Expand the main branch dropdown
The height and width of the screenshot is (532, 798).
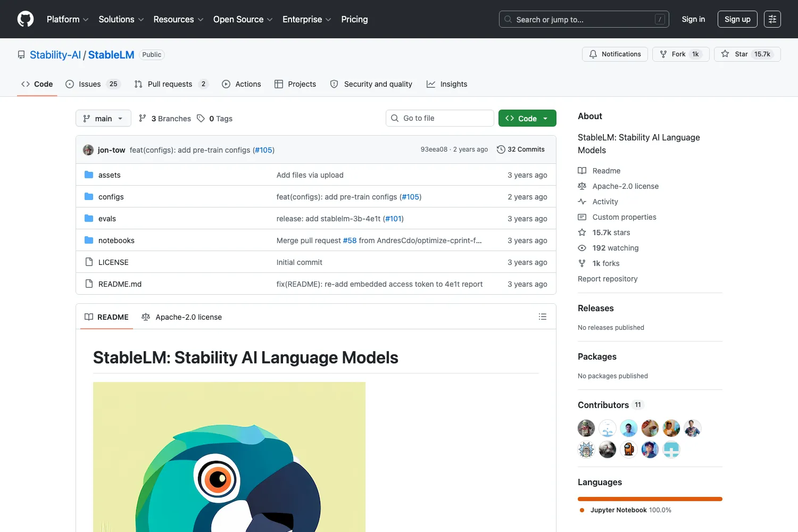coord(103,118)
